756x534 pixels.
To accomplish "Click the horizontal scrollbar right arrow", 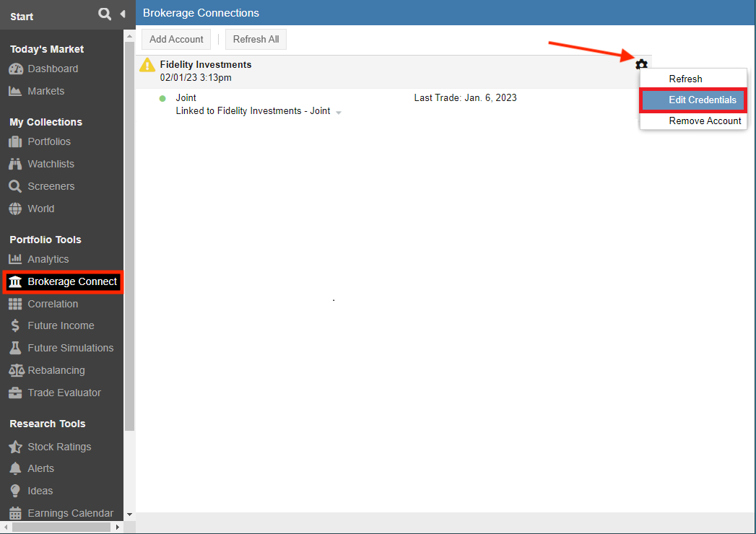I will [x=118, y=528].
